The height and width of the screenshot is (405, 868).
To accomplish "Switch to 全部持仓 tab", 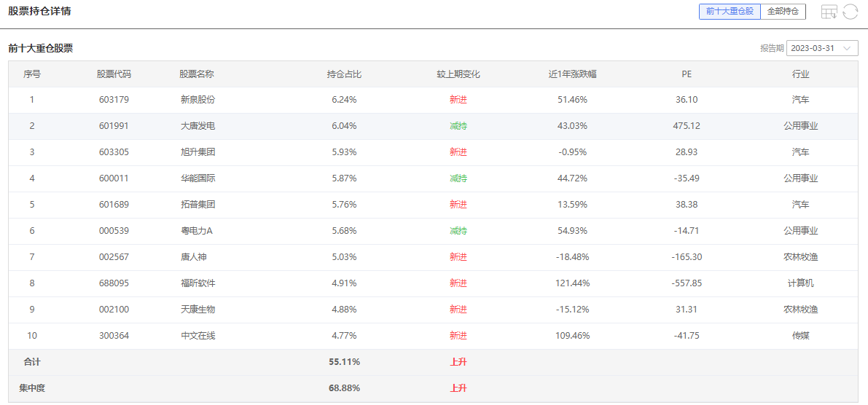I will click(x=783, y=12).
